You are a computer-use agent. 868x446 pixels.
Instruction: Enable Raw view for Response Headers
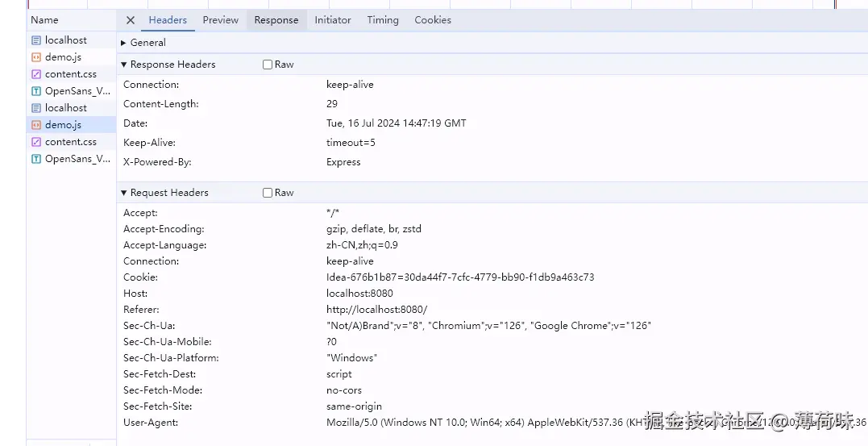point(268,65)
